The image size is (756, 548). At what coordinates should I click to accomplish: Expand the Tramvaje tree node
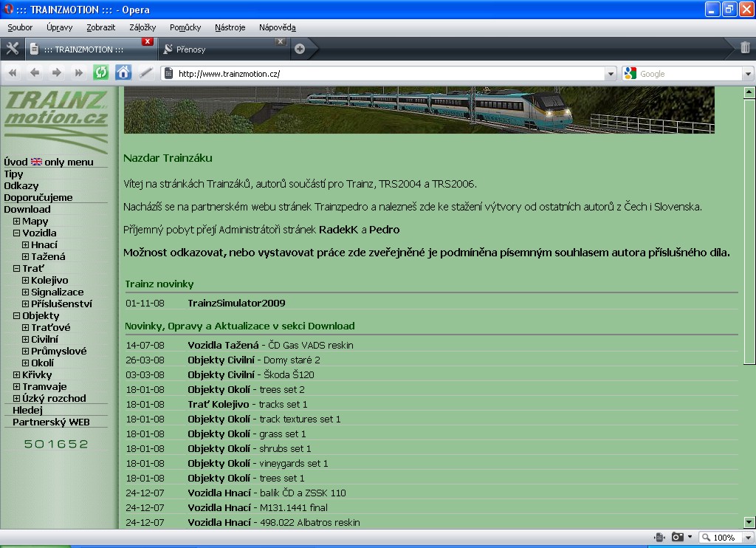(x=16, y=386)
